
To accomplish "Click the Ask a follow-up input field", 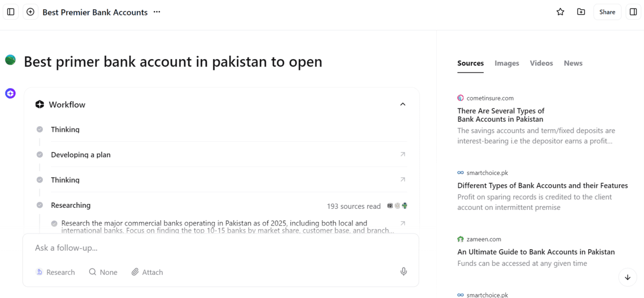I will (x=215, y=248).
